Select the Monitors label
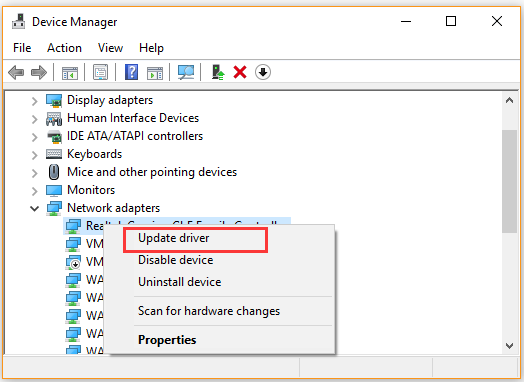 (91, 190)
